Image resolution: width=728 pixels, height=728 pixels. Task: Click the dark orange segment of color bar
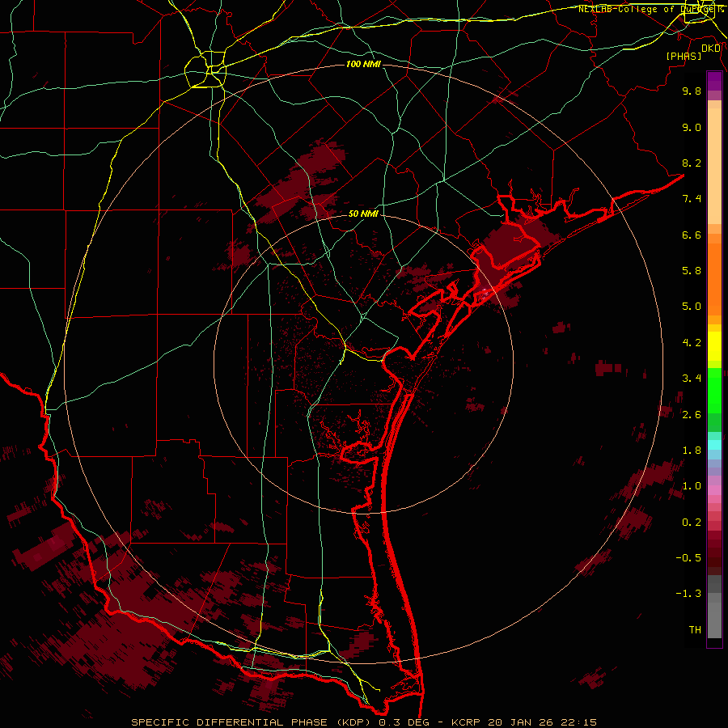click(x=714, y=278)
